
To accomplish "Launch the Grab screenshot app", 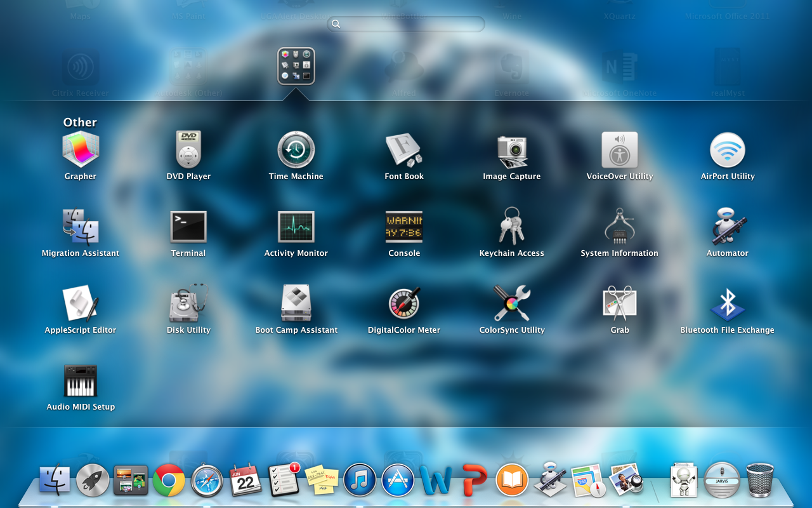I will (x=620, y=304).
